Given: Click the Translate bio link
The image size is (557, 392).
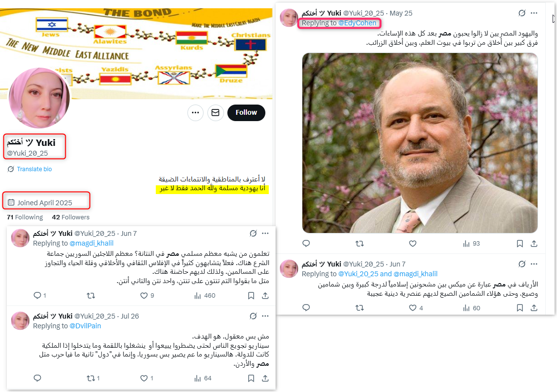Looking at the screenshot, I should point(34,169).
